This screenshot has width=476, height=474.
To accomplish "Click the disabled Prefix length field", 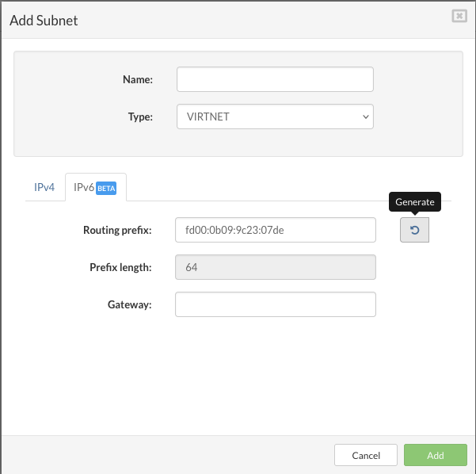I will 276,267.
